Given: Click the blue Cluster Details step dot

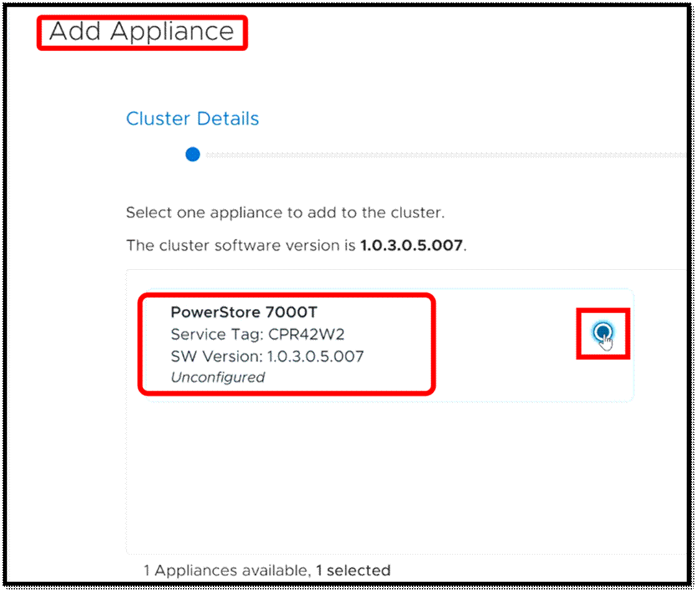Looking at the screenshot, I should (193, 155).
